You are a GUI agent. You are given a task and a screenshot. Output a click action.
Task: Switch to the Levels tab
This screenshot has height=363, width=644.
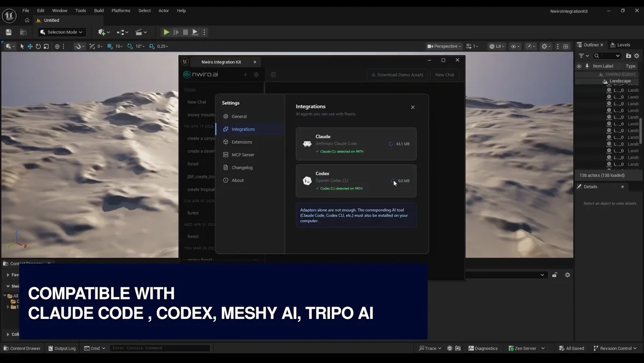[620, 45]
